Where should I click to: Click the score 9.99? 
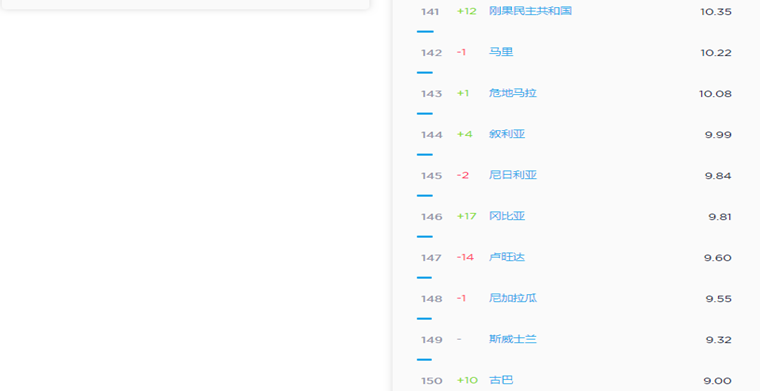pos(718,135)
